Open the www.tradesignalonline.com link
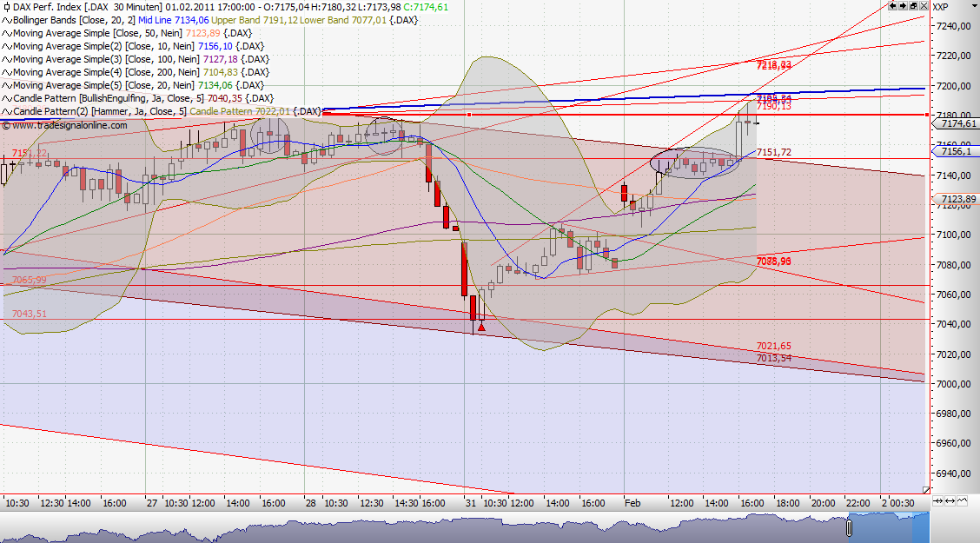The image size is (980, 543). click(x=65, y=125)
